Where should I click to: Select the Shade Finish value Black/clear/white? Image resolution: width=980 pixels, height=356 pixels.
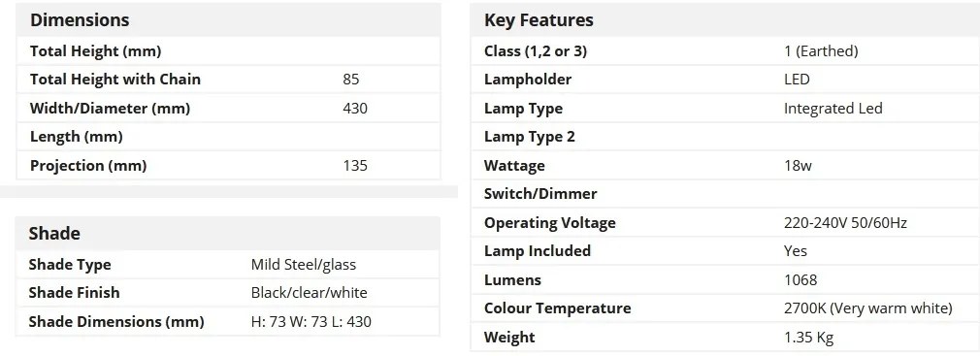(309, 293)
